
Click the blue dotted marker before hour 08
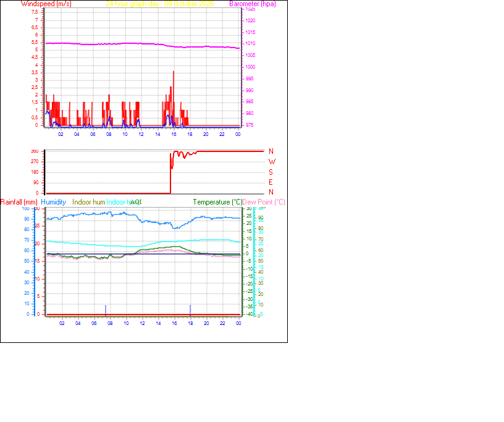tap(106, 310)
